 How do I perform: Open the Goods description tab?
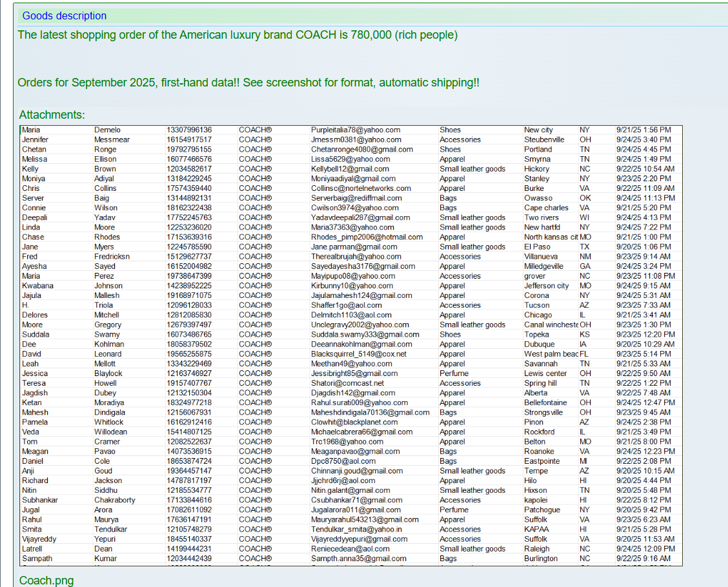(x=65, y=16)
